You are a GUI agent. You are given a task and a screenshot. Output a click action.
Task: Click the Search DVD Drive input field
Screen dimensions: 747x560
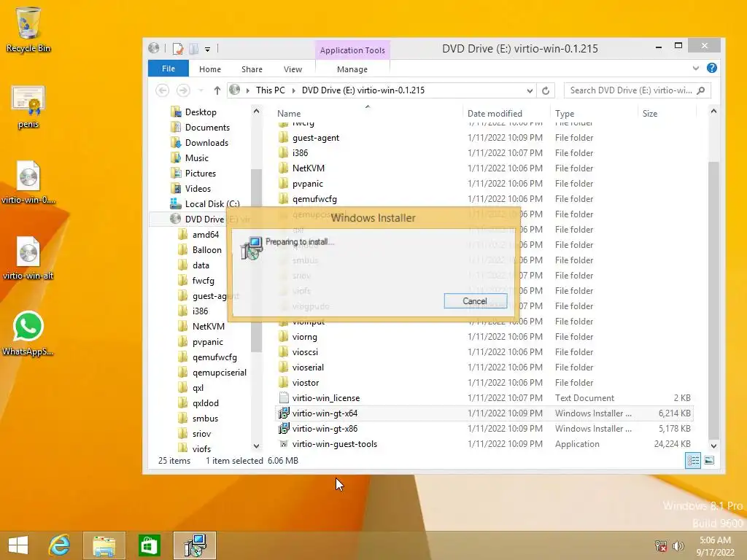631,90
